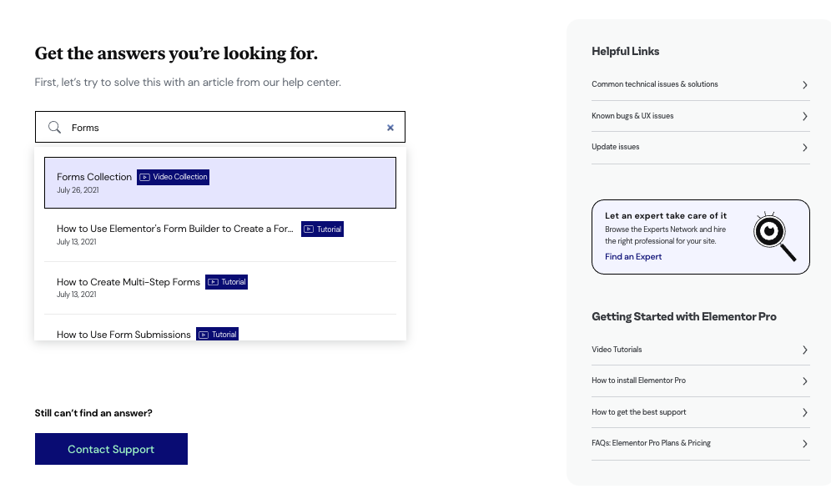The image size is (831, 504).
Task: Click Tutorial badge beside Form Submissions
Action: (217, 335)
